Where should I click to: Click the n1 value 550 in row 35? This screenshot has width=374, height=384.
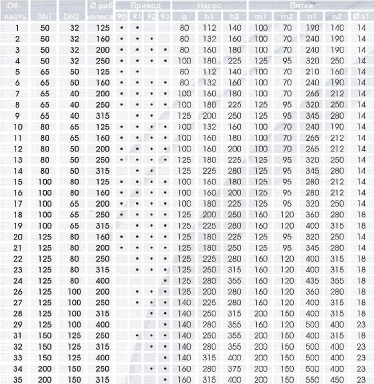click(x=312, y=380)
